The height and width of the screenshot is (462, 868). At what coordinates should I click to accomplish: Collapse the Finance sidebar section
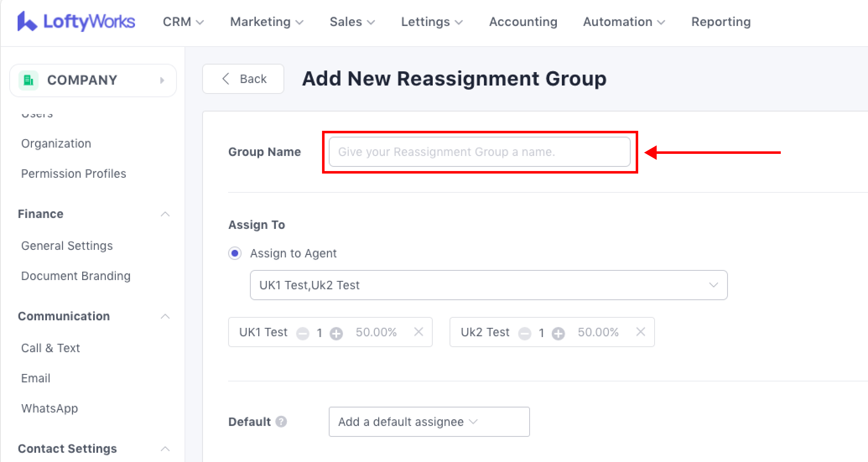pyautogui.click(x=165, y=214)
